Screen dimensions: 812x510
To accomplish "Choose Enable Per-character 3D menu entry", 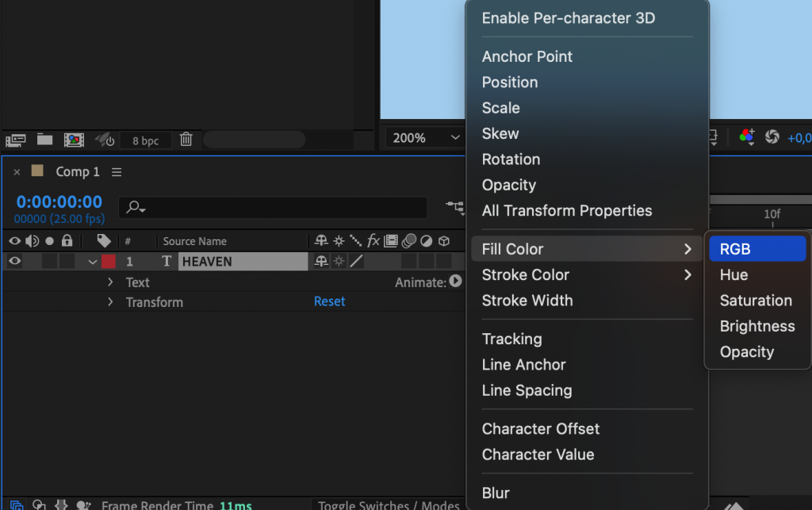I will [x=566, y=17].
